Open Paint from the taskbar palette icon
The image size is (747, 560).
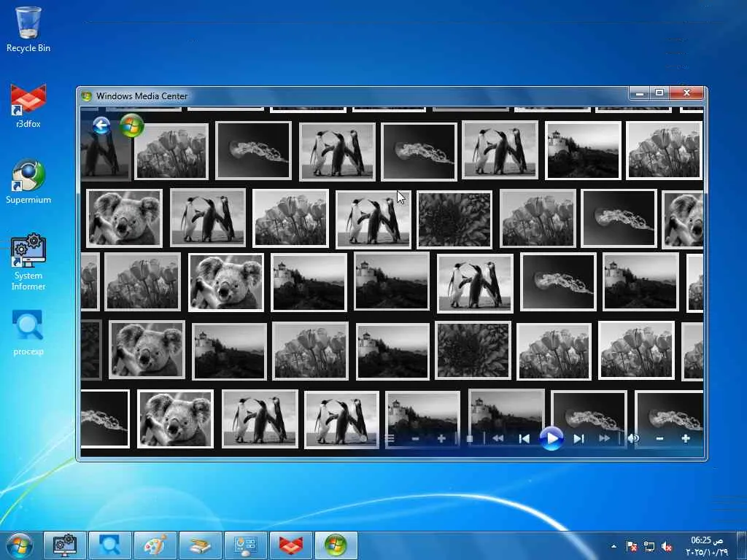155,545
